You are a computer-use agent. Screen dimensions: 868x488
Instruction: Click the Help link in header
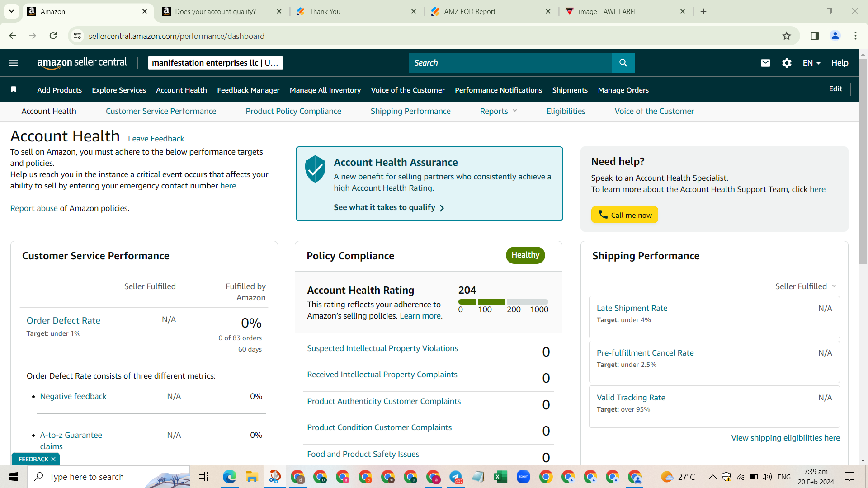[840, 63]
